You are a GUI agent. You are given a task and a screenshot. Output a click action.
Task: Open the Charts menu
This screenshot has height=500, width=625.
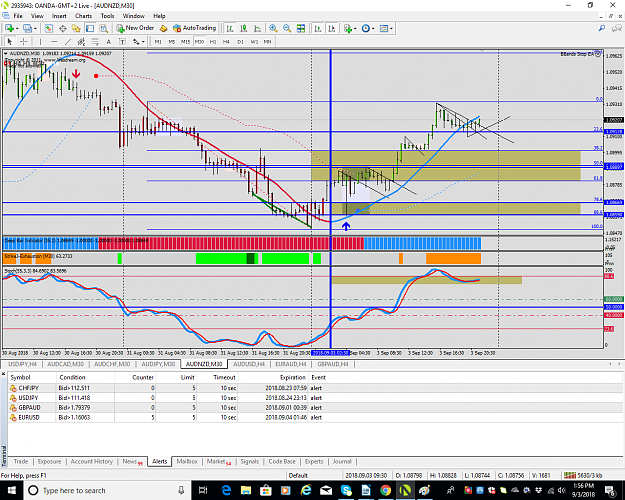click(x=83, y=16)
